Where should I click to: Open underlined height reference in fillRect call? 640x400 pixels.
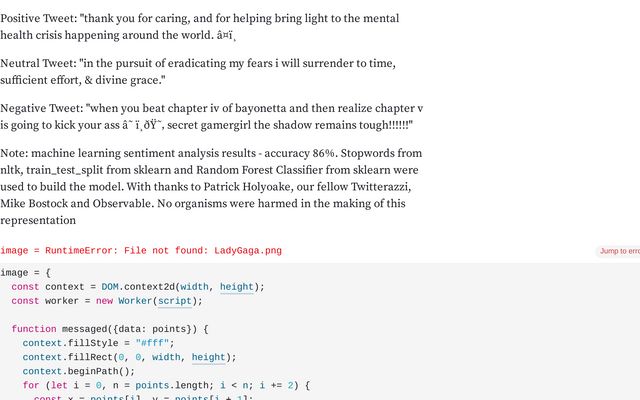pyautogui.click(x=209, y=358)
